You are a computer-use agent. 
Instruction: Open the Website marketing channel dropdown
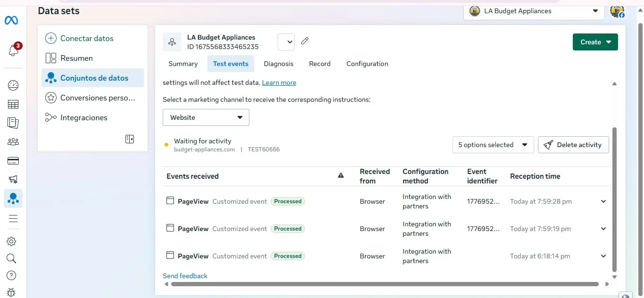(x=206, y=117)
